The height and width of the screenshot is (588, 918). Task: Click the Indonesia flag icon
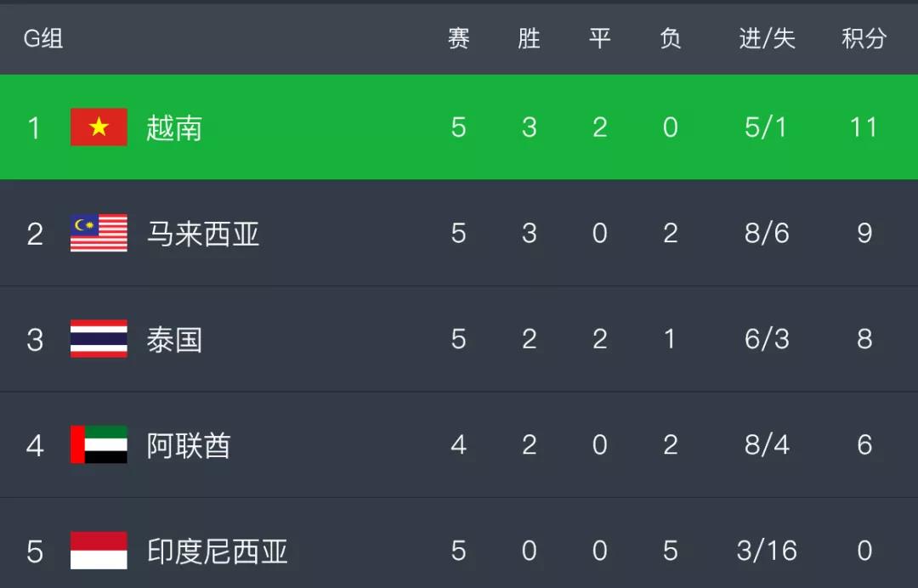[x=99, y=551]
